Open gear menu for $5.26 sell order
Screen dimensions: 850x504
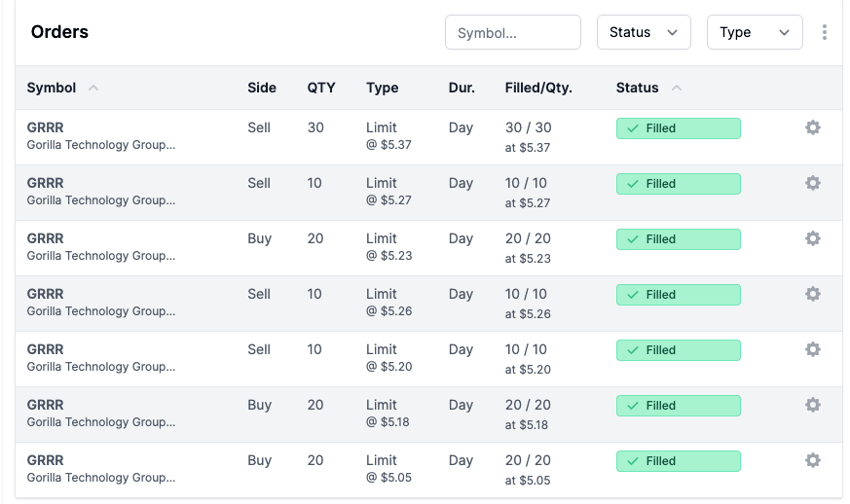tap(813, 294)
